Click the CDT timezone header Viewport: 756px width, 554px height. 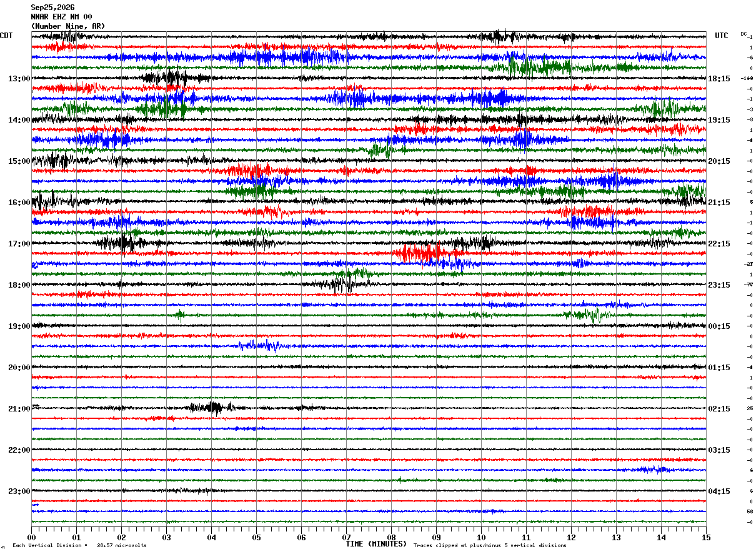6,36
